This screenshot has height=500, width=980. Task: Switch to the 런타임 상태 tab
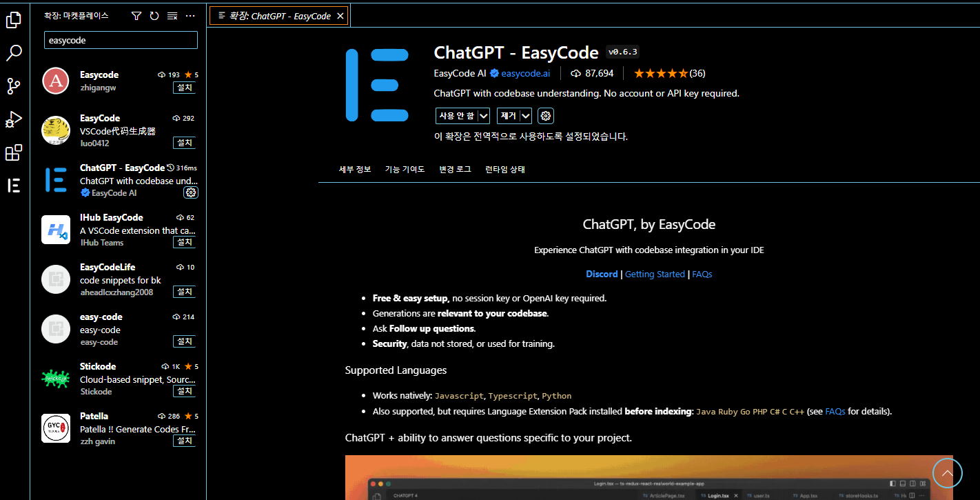point(505,169)
